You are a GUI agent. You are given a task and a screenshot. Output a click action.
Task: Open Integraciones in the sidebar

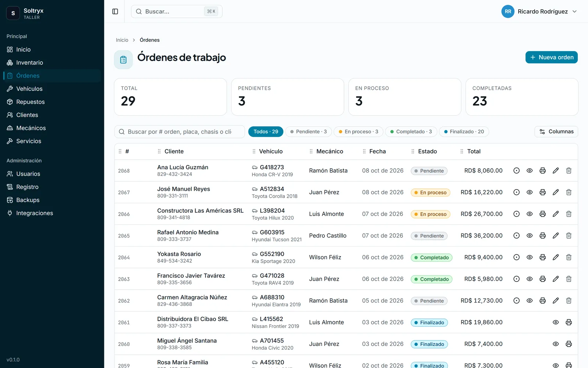pos(52,213)
